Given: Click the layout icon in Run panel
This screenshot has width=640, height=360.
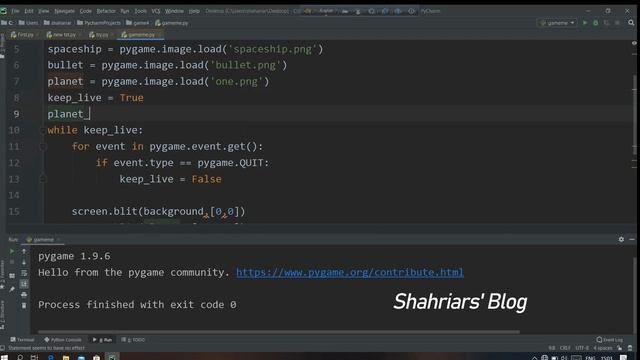Looking at the screenshot, I should click(12, 276).
